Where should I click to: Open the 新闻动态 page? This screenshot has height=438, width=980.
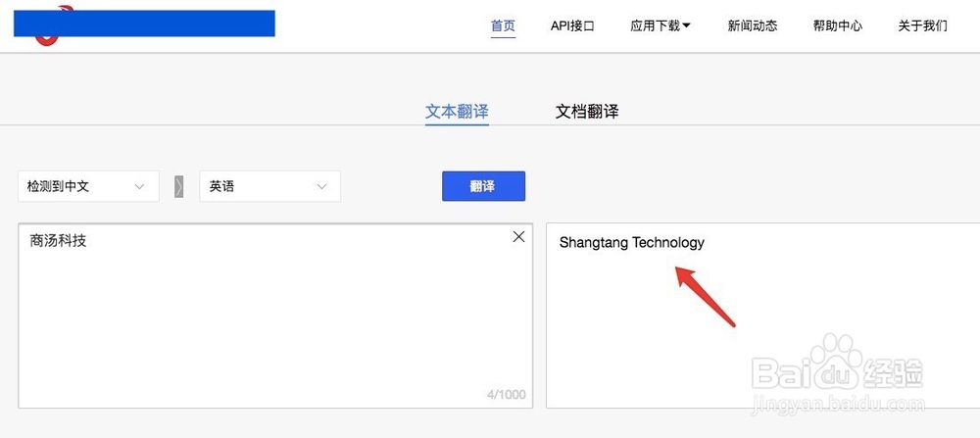(753, 25)
